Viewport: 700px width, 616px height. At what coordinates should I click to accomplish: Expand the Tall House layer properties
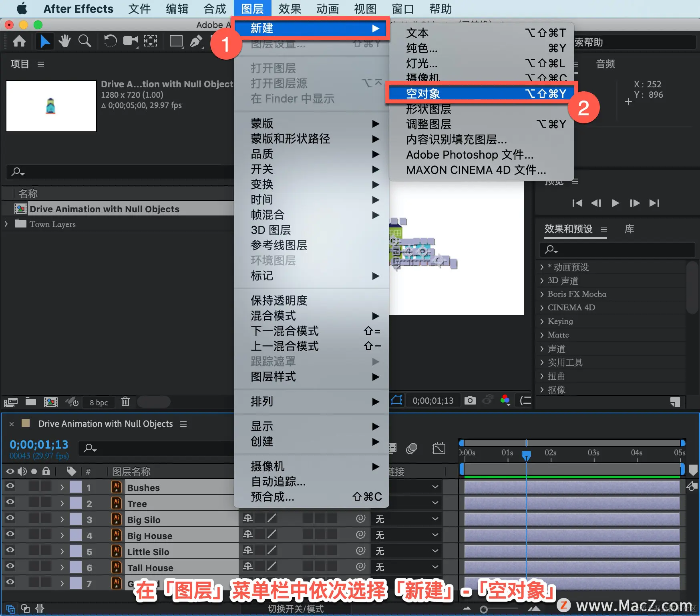pos(62,568)
